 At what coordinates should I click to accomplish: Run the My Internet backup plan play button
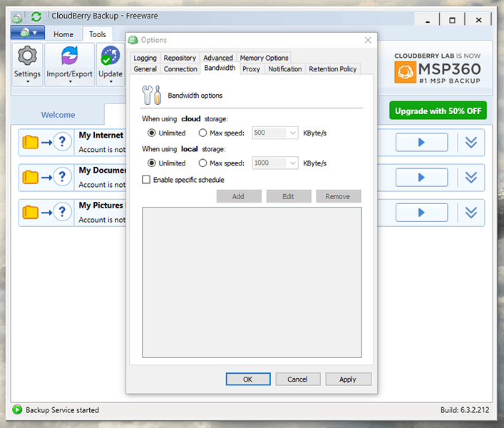(x=421, y=142)
